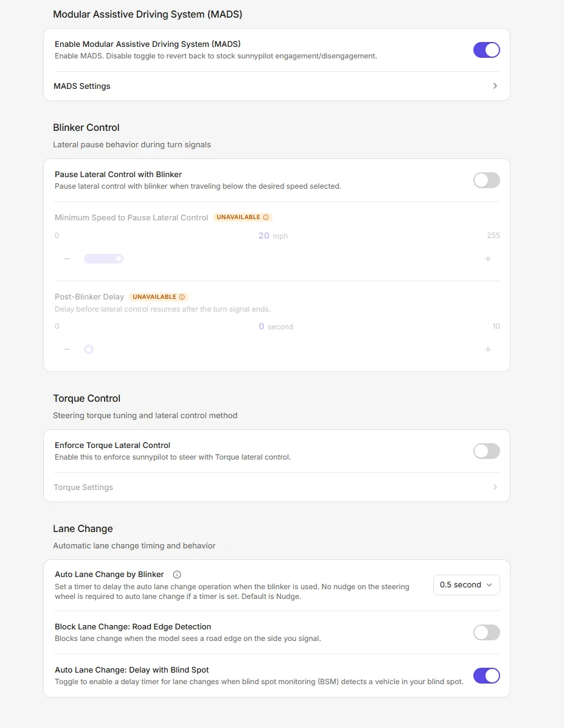
Task: Click the Minimum Speed UNAVAILABLE badge
Action: click(242, 217)
